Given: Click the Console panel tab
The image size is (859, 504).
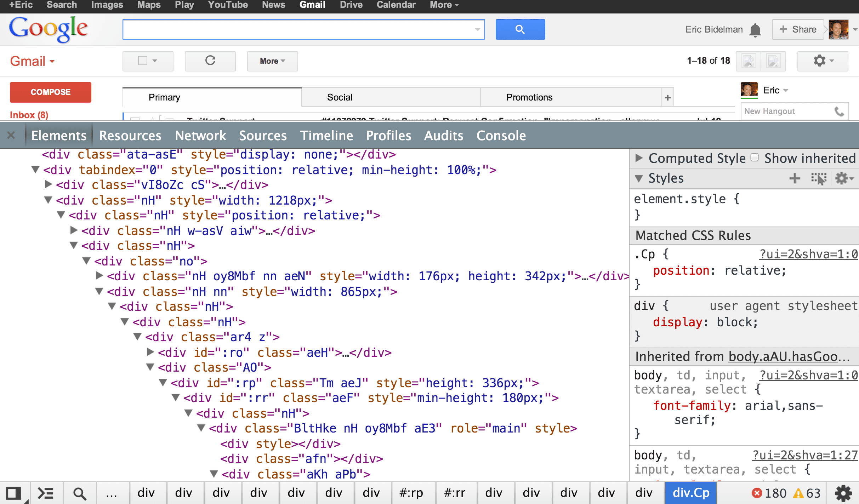Looking at the screenshot, I should click(x=500, y=136).
